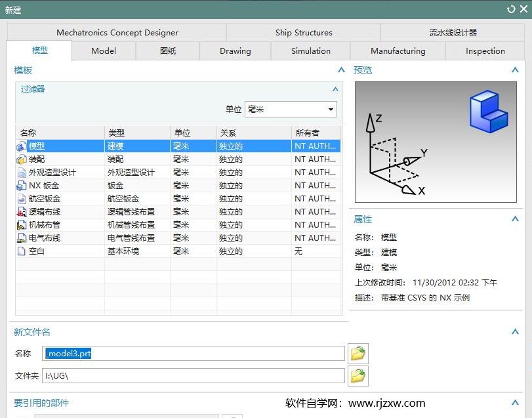Collapse the 要引用的部件 section
Screen dimensions: 532x418
pyautogui.click(x=515, y=403)
